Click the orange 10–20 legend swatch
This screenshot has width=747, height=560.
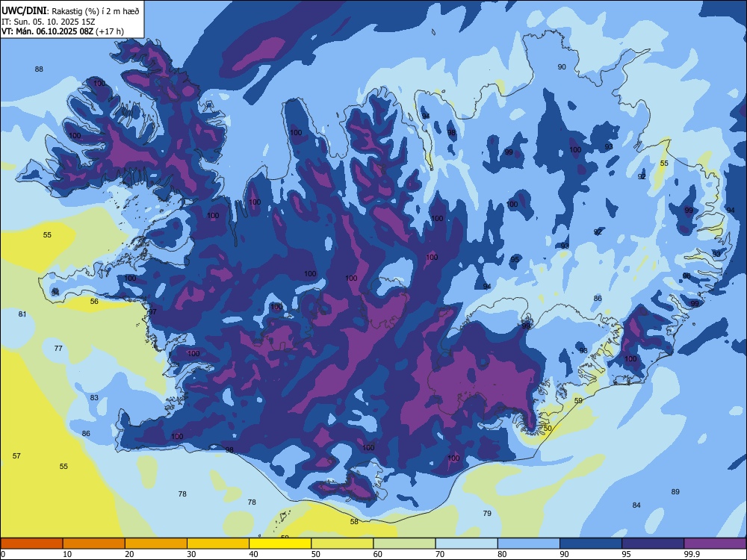point(94,544)
